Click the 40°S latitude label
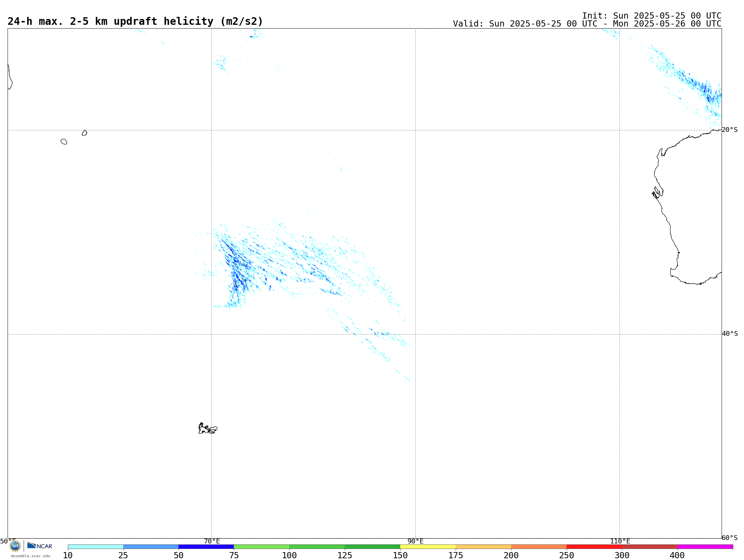The width and height of the screenshot is (744, 560). (730, 334)
